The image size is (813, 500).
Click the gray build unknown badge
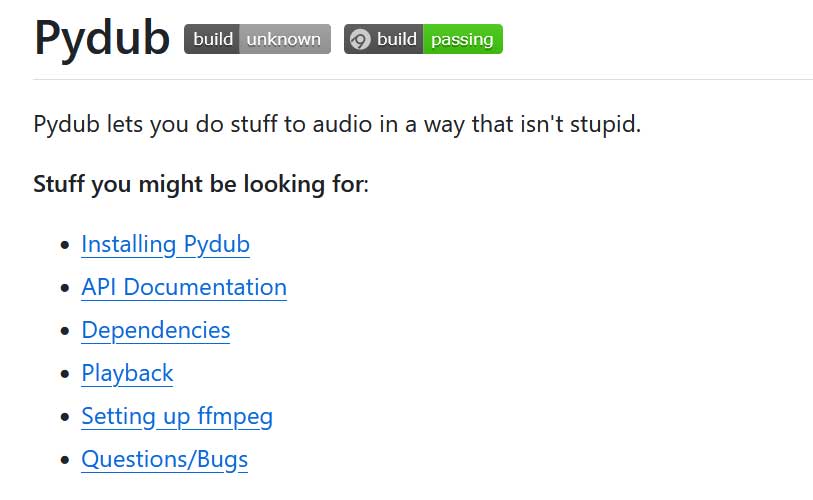click(x=257, y=39)
